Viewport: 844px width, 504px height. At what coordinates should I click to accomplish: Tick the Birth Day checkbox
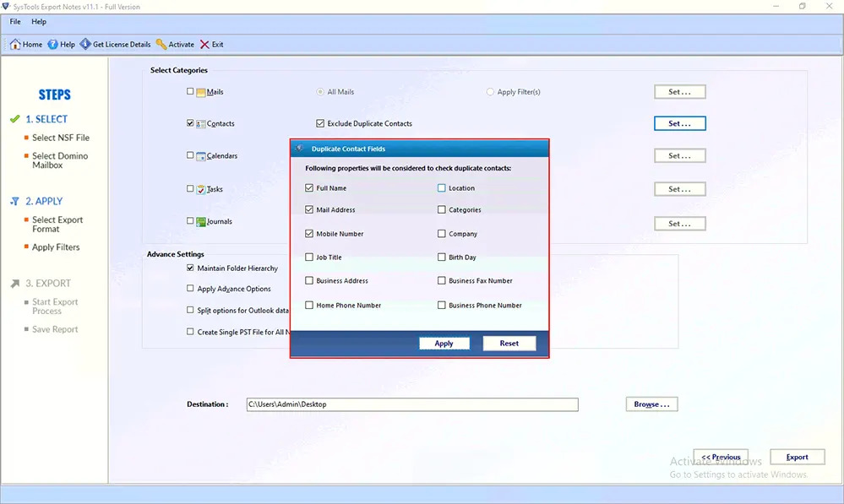[x=441, y=257]
